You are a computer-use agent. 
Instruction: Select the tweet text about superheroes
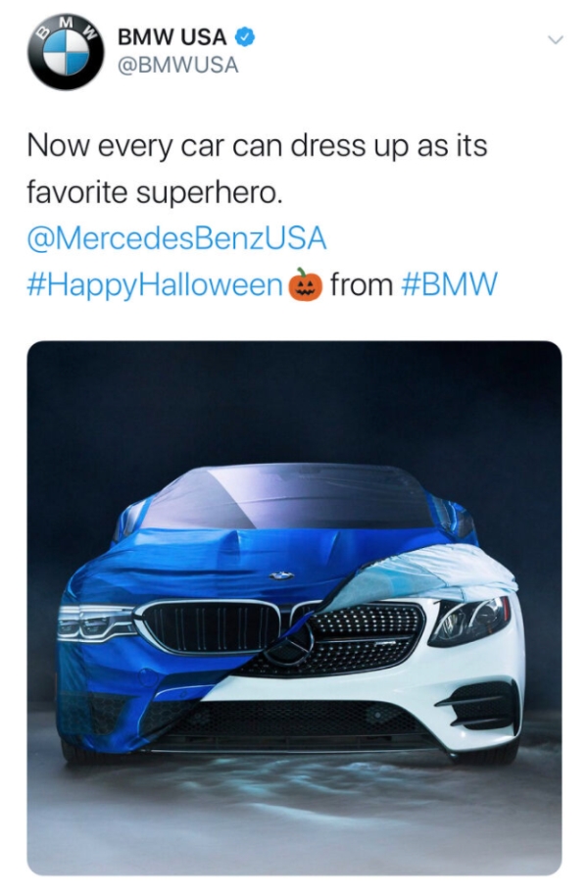click(245, 167)
